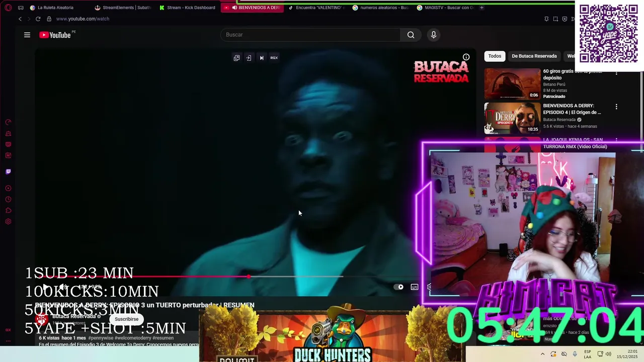Select the Encuentra 'VALENTINO' TikTok tab

pyautogui.click(x=316, y=8)
